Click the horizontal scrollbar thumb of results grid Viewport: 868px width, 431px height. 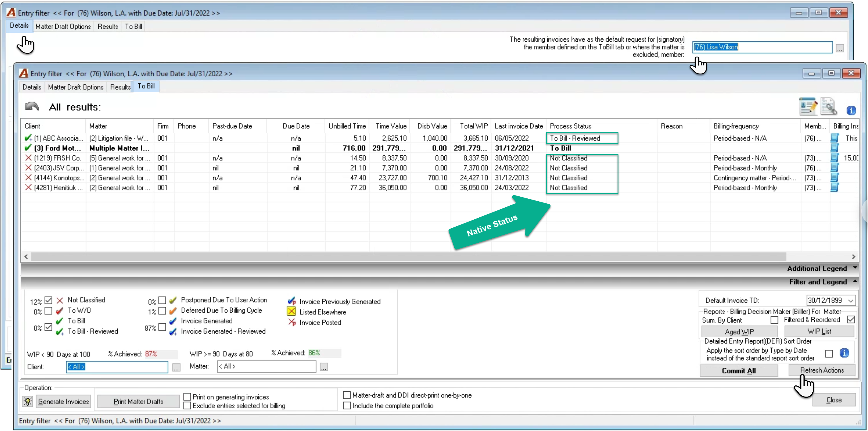408,257
